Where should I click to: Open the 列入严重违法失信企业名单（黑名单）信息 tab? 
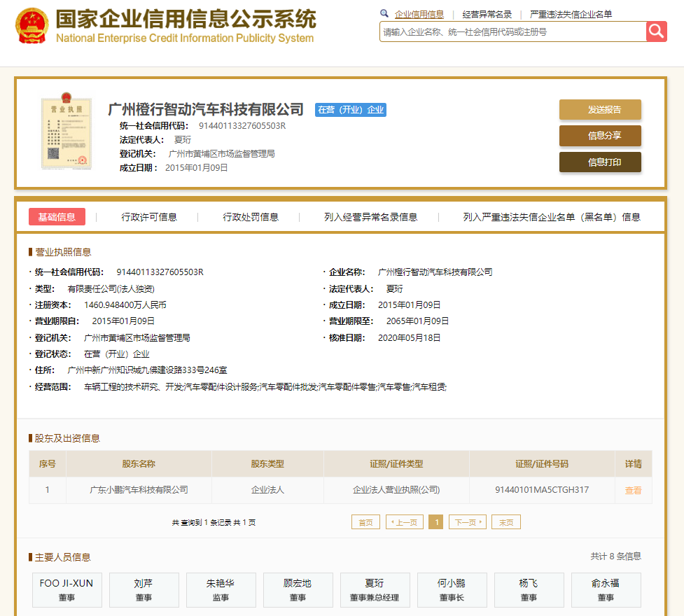(552, 217)
